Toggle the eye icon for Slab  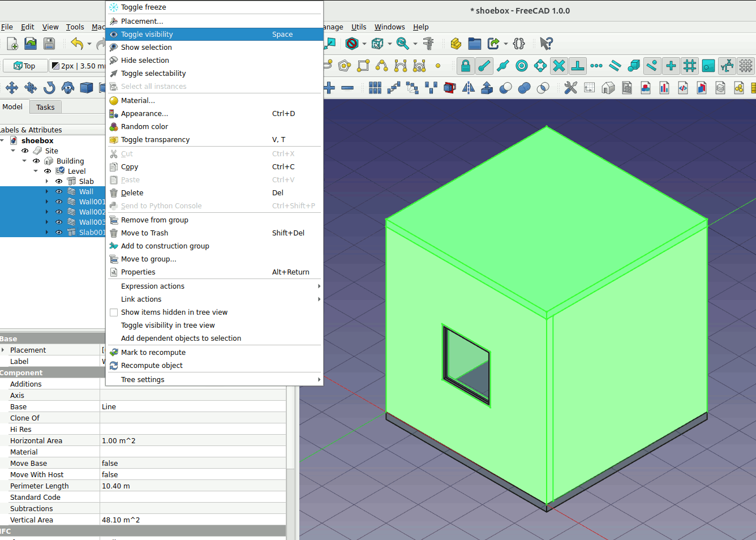coord(59,182)
